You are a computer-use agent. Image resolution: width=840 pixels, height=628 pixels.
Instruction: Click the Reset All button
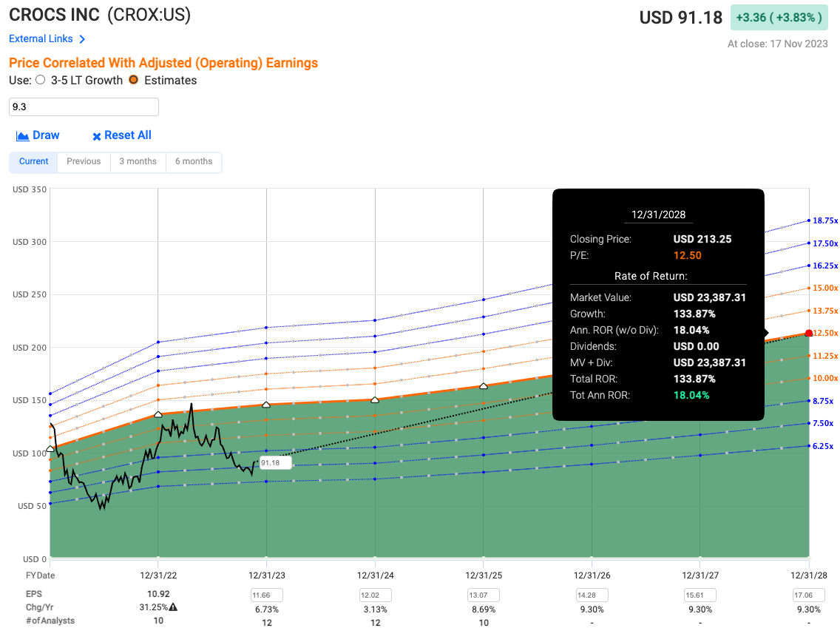tap(122, 135)
